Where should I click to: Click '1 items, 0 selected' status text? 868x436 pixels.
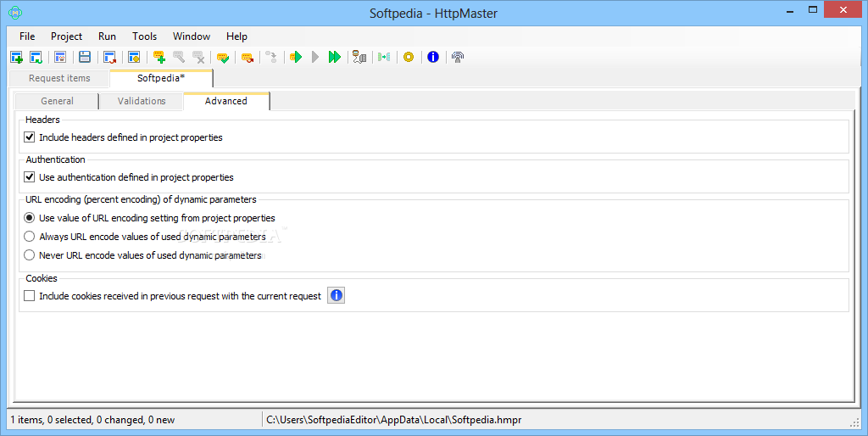(92, 420)
